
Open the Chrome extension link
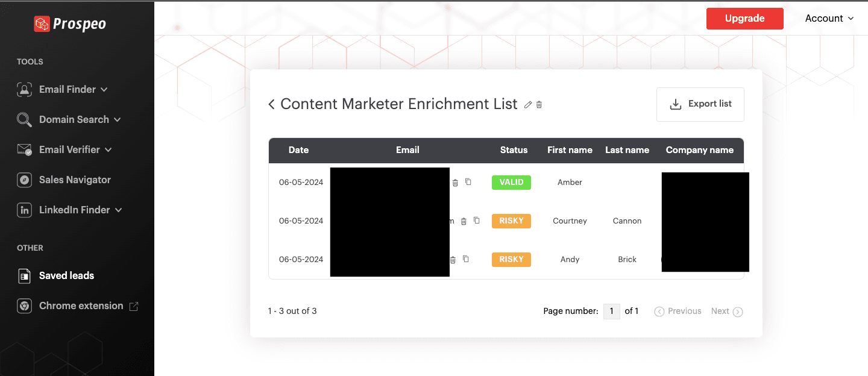[81, 305]
